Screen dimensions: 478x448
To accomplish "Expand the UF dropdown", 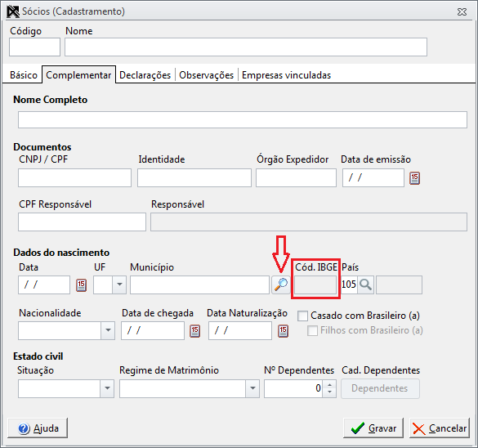I will 119,284.
